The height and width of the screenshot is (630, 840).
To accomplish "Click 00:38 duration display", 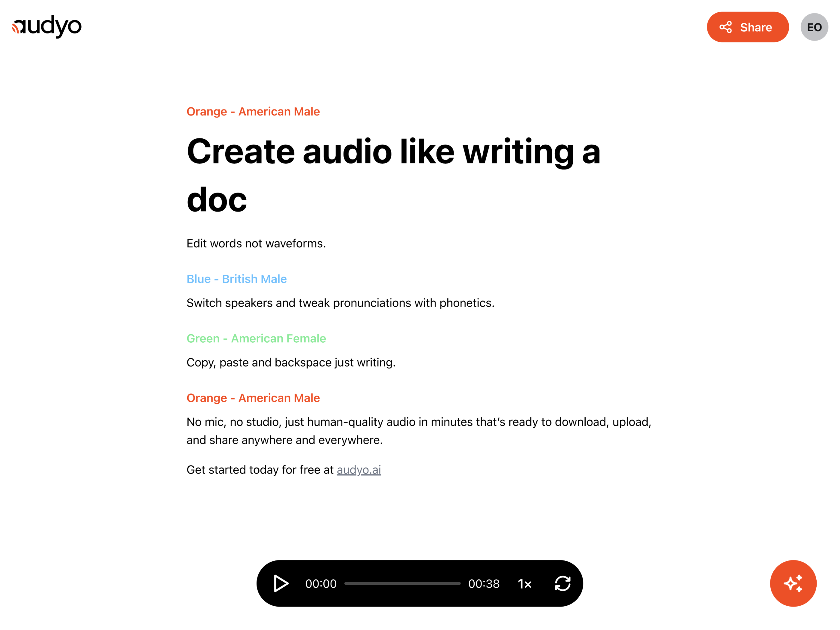I will [x=484, y=584].
